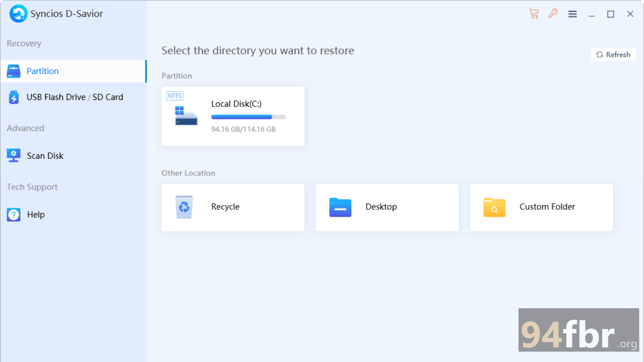Close the Syncios D-Savior window
This screenshot has height=362, width=644.
click(x=630, y=14)
